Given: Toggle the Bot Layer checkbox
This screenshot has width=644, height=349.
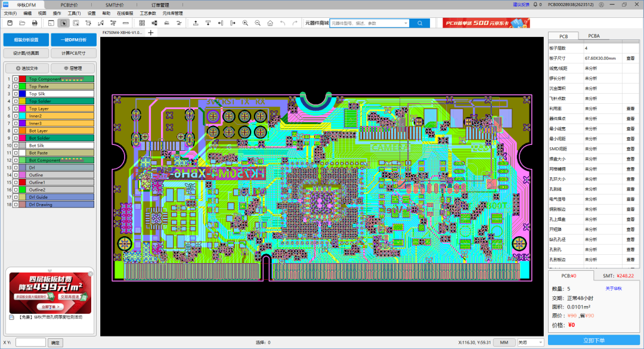Looking at the screenshot, I should tap(16, 131).
